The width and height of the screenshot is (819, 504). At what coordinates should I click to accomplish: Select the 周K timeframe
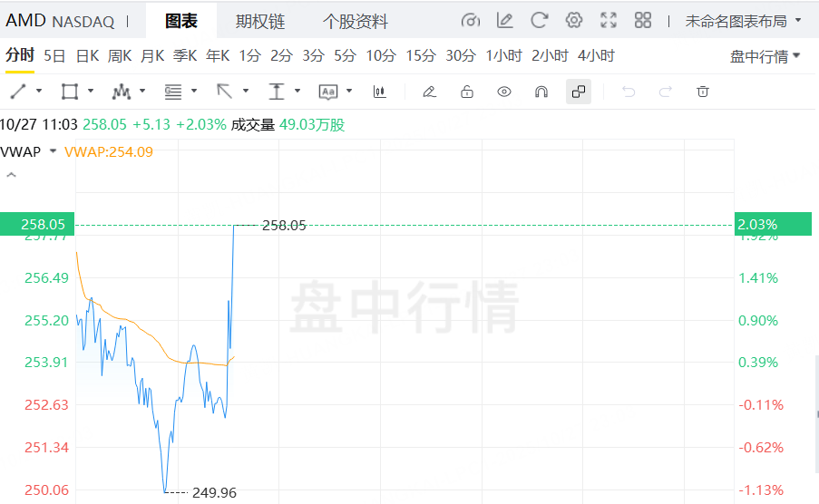coord(120,55)
